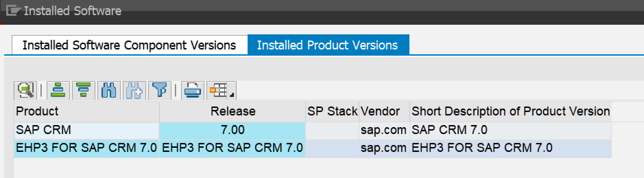Select the SP Stack column header
This screenshot has height=178, width=644.
[x=332, y=111]
